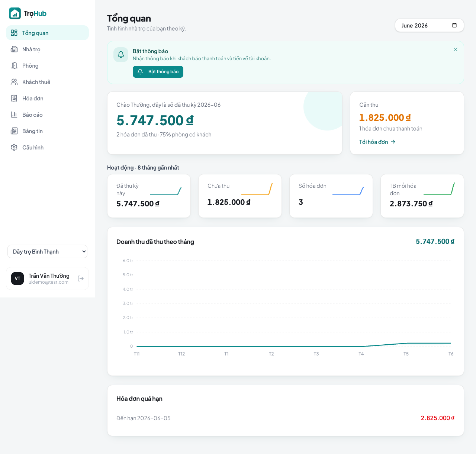Viewport: 476px width, 454px height.
Task: Click the large collected total 5.747.500 ₫
Action: [155, 120]
